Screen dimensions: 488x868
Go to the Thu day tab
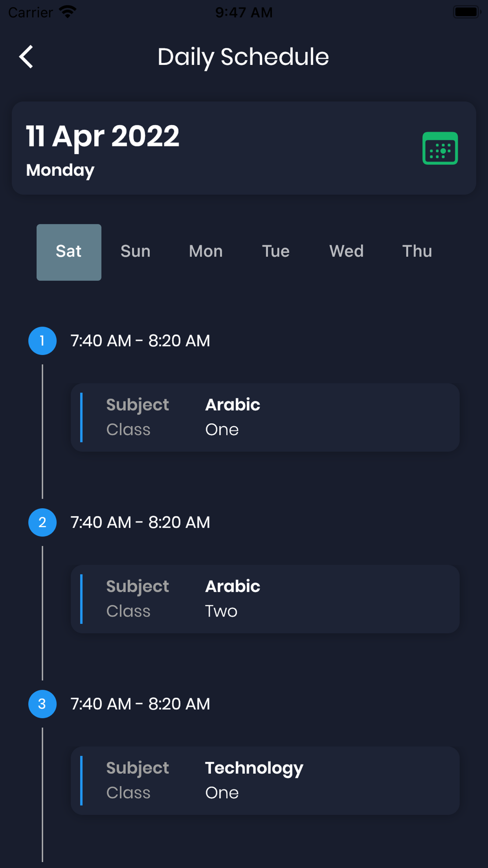[417, 251]
